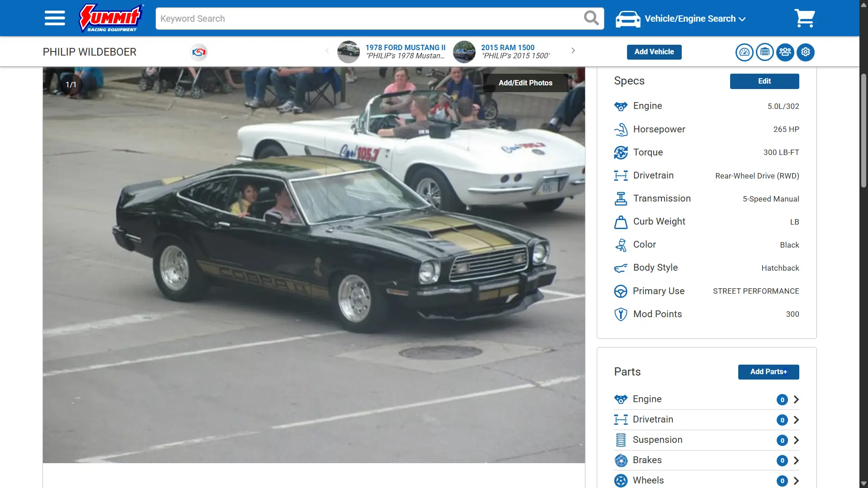Open the hamburger main menu
This screenshot has width=868, height=488.
[55, 19]
